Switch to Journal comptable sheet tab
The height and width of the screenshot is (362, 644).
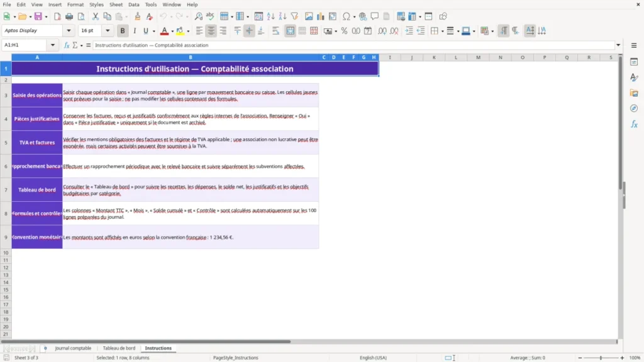(73, 348)
